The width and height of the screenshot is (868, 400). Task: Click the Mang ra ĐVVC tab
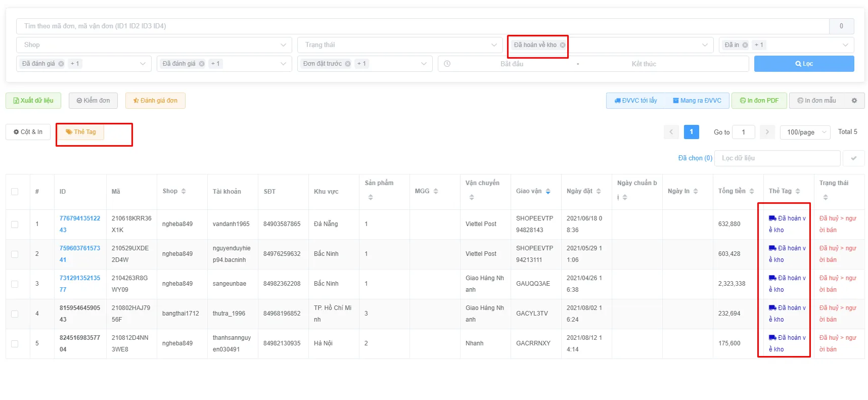697,101
